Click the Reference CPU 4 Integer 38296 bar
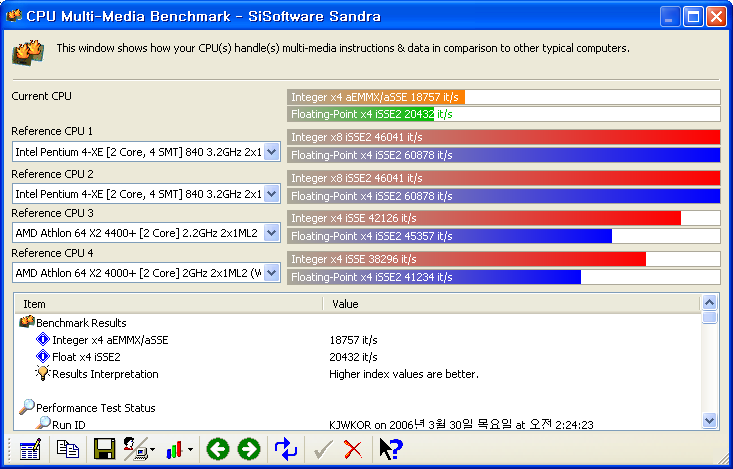This screenshot has height=469, width=733. (467, 259)
